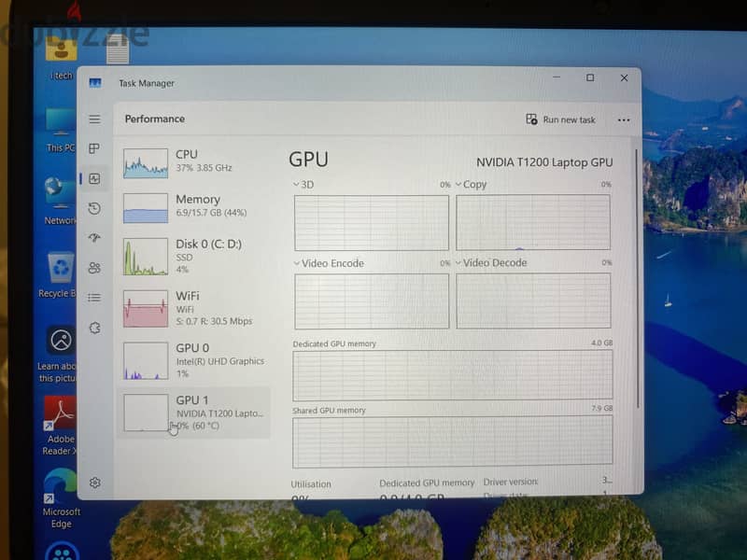Screen dimensions: 747x560
Task: Select the This PC desktop icon
Action: pyautogui.click(x=61, y=130)
